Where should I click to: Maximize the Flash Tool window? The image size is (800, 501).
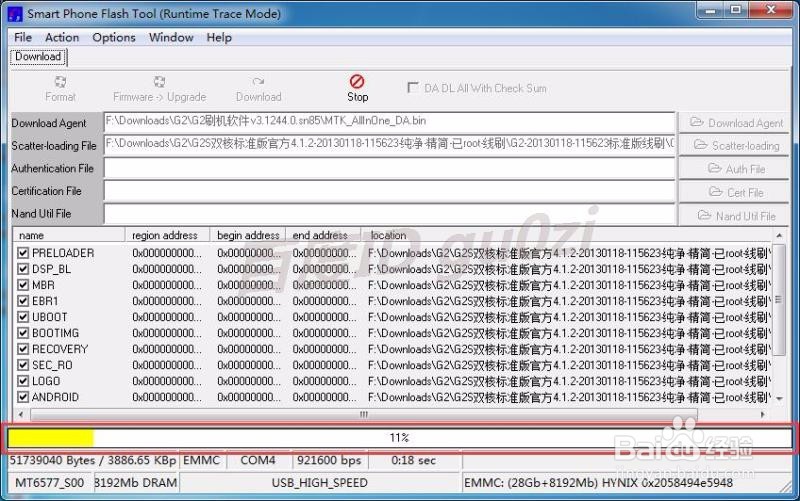point(736,10)
